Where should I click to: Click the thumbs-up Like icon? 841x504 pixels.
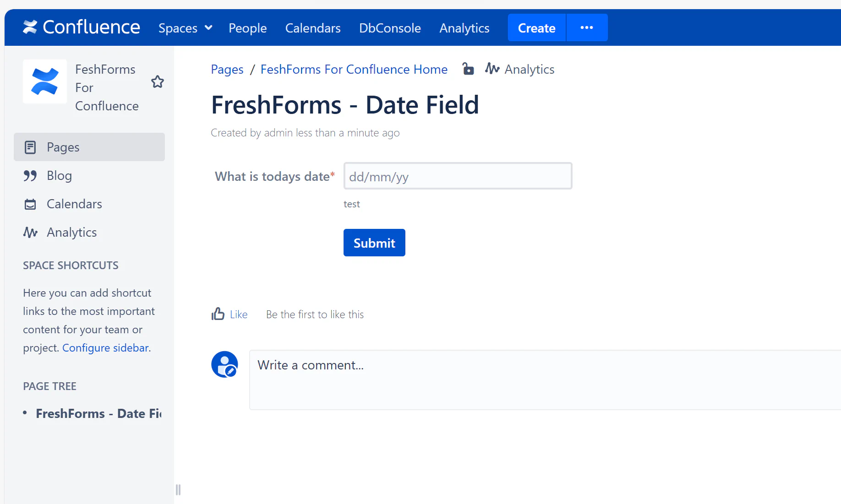(218, 314)
